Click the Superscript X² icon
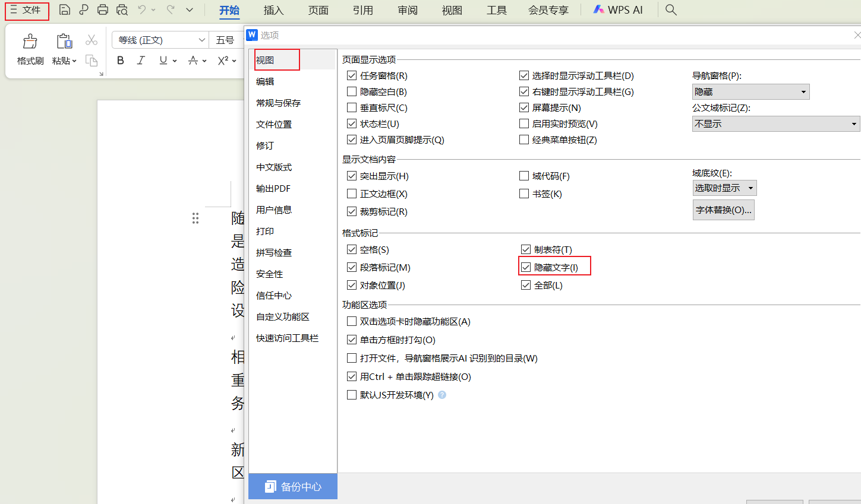Viewport: 861px width, 504px height. (x=223, y=61)
